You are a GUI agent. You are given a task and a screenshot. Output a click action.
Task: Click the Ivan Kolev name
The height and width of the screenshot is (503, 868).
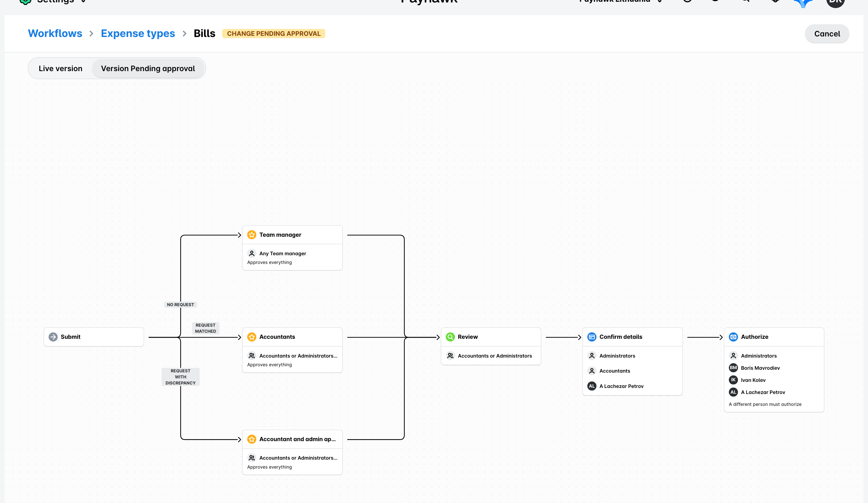753,380
